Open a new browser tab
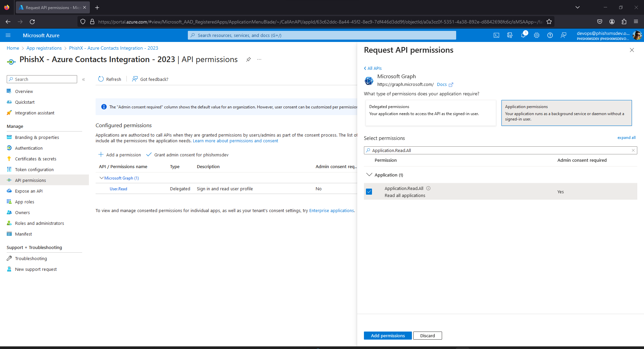 tap(97, 7)
